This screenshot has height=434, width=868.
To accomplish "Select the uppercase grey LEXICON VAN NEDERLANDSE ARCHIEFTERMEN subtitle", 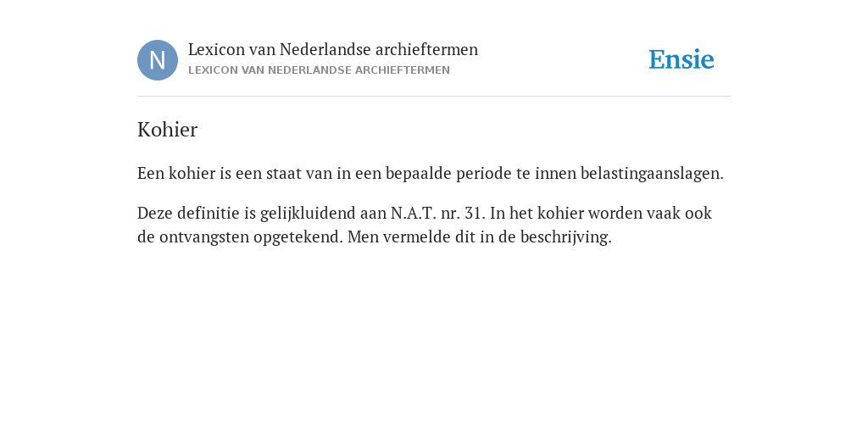I will click(319, 70).
